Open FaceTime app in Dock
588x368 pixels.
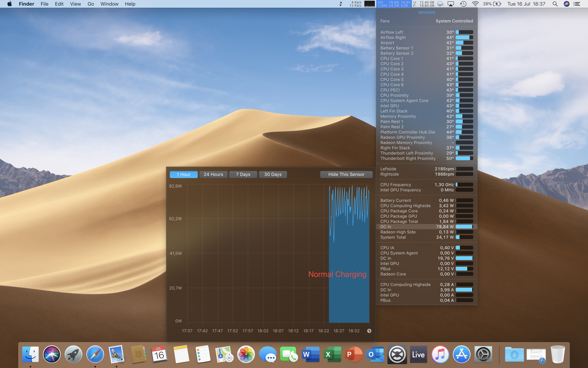coord(289,354)
